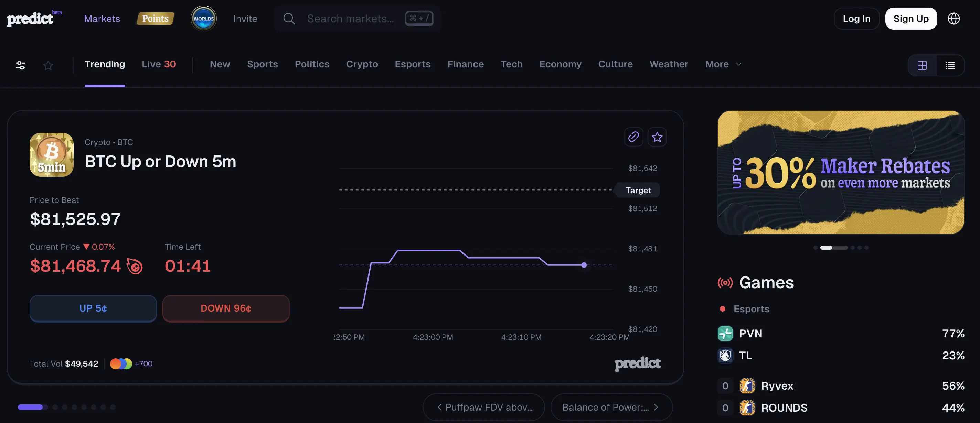Viewport: 980px width, 423px height.
Task: Click the Worlds round badge icon
Action: click(x=203, y=18)
